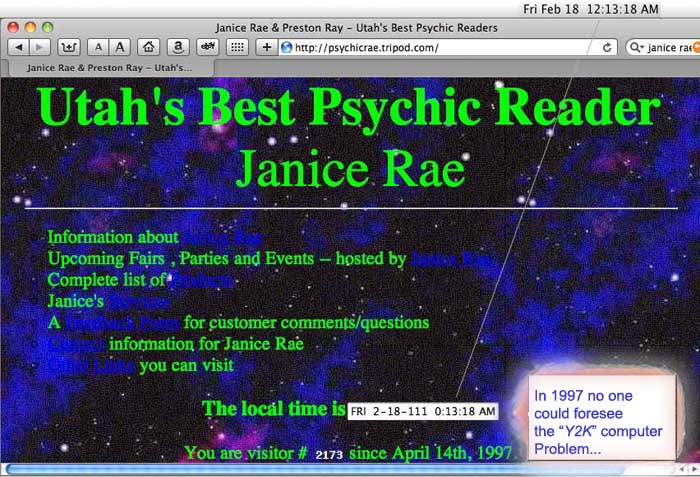700x477 pixels.
Task: Click the Forward navigation arrow
Action: click(x=39, y=47)
